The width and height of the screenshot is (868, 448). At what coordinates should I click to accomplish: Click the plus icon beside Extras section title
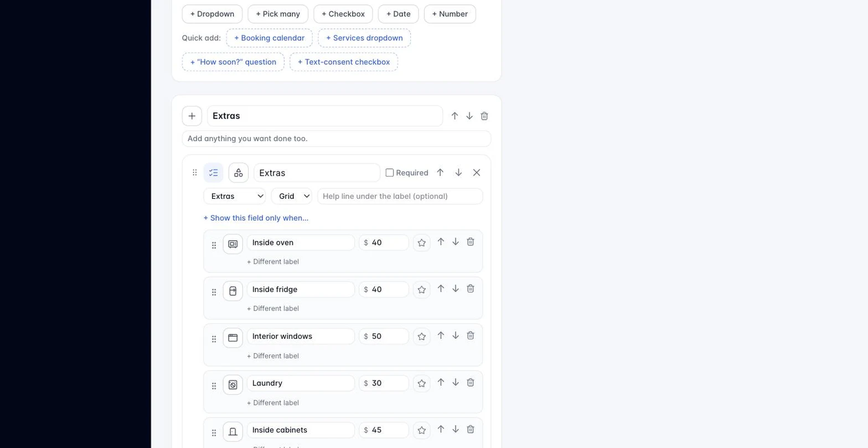(192, 116)
